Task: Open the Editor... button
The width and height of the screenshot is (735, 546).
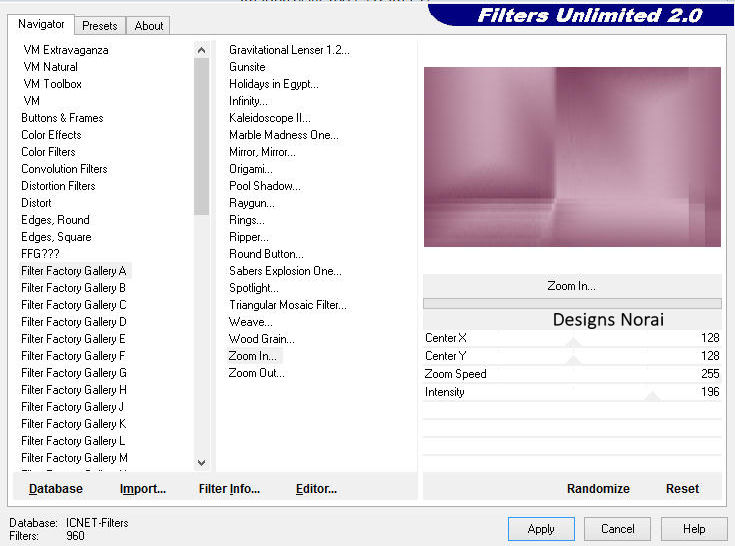Action: pos(316,488)
